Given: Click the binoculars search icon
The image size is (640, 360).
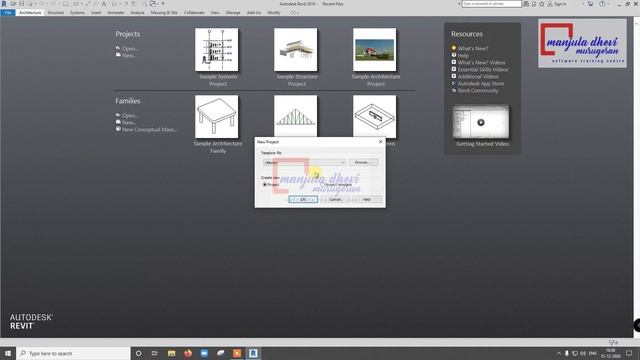Looking at the screenshot, I should (x=526, y=4).
